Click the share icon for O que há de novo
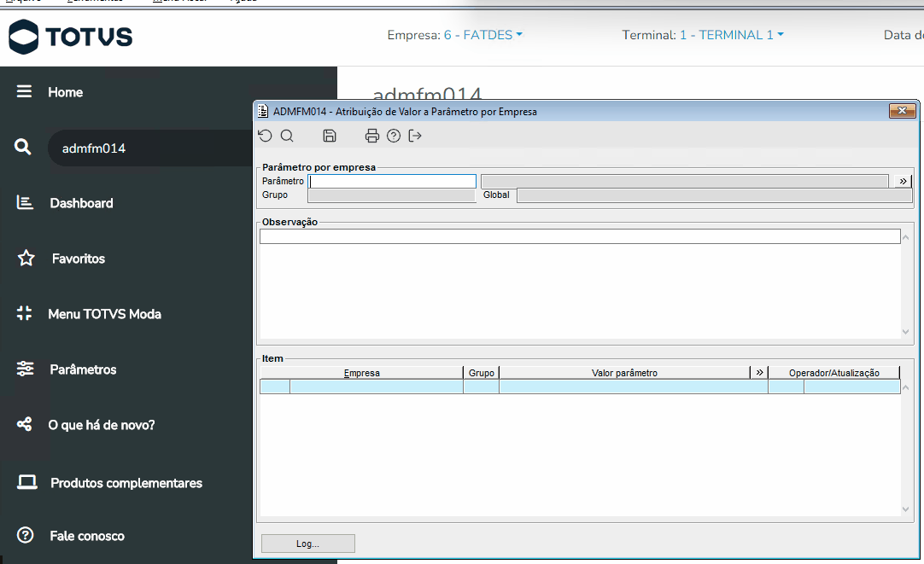Viewport: 924px width, 564px height. 24,424
